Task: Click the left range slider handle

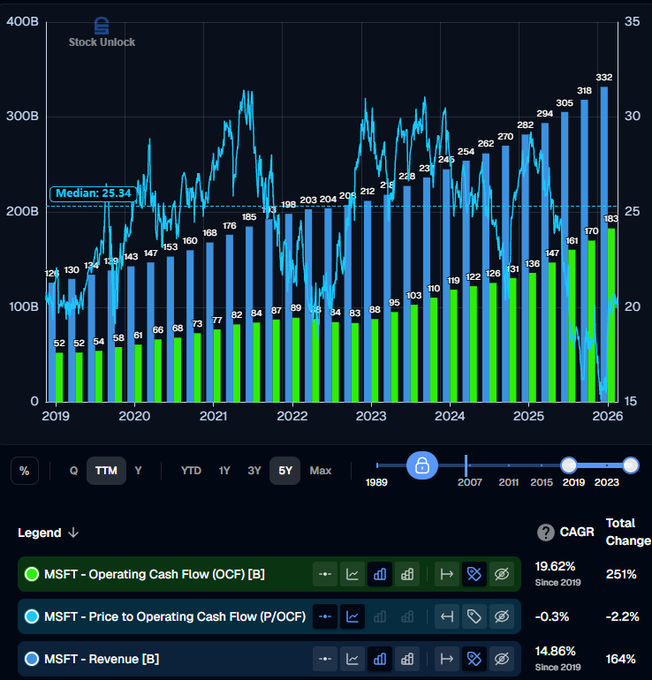Action: click(569, 465)
